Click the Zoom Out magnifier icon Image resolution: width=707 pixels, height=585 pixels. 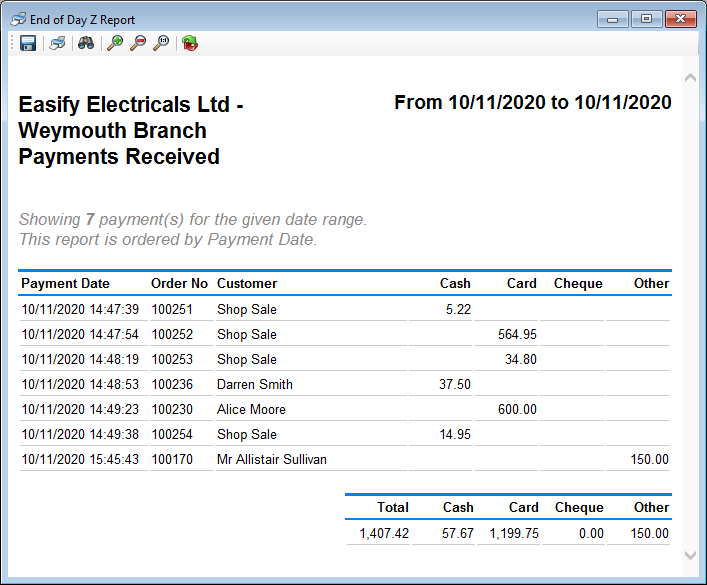click(138, 43)
